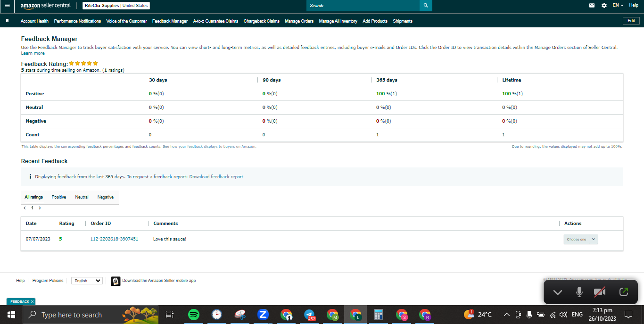The width and height of the screenshot is (644, 324).
Task: Open the messages envelope icon
Action: 592,6
